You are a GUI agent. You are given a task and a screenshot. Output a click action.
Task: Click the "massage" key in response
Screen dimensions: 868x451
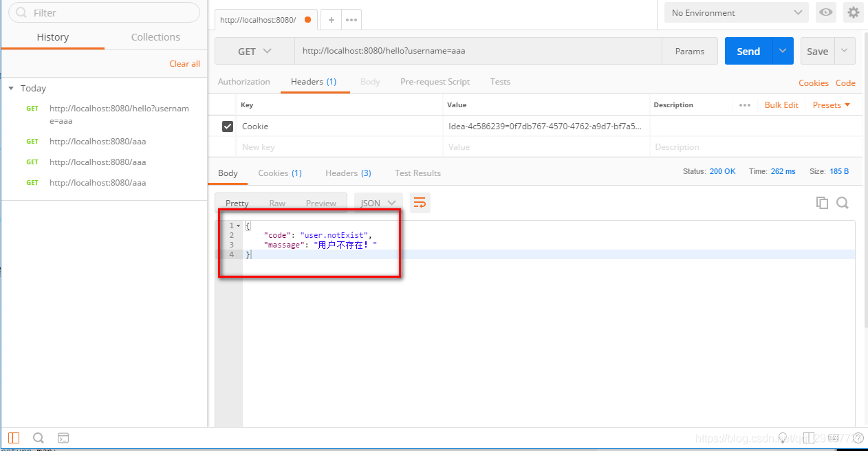tap(284, 245)
